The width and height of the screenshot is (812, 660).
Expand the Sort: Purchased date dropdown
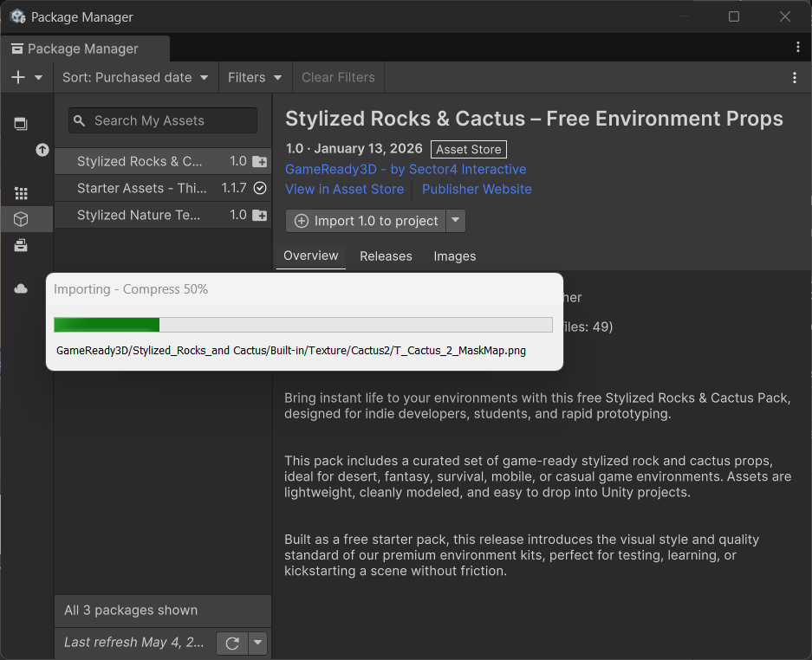(x=135, y=78)
